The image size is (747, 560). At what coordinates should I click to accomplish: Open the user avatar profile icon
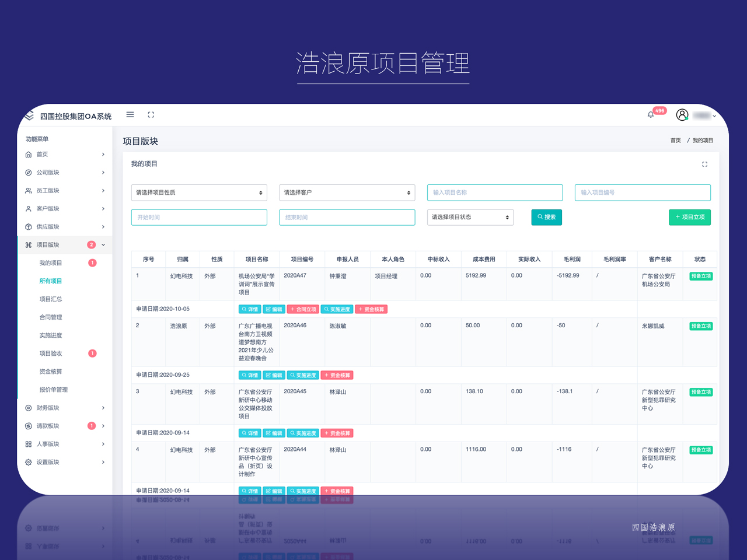point(682,115)
